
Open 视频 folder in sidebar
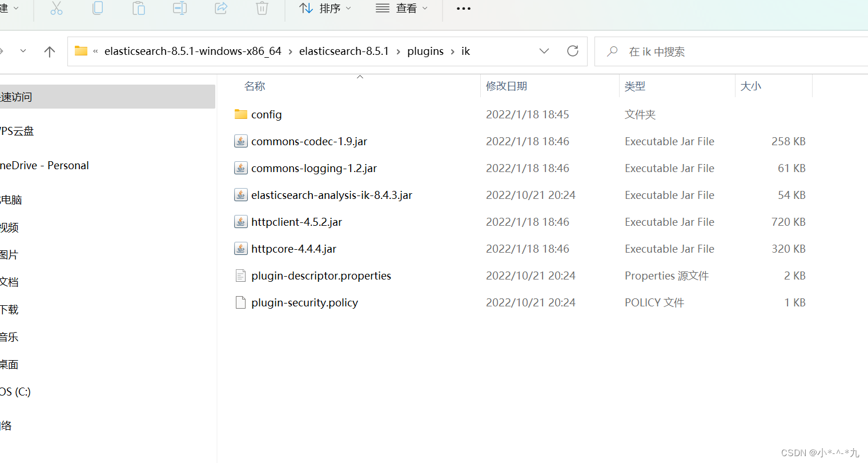pos(9,227)
